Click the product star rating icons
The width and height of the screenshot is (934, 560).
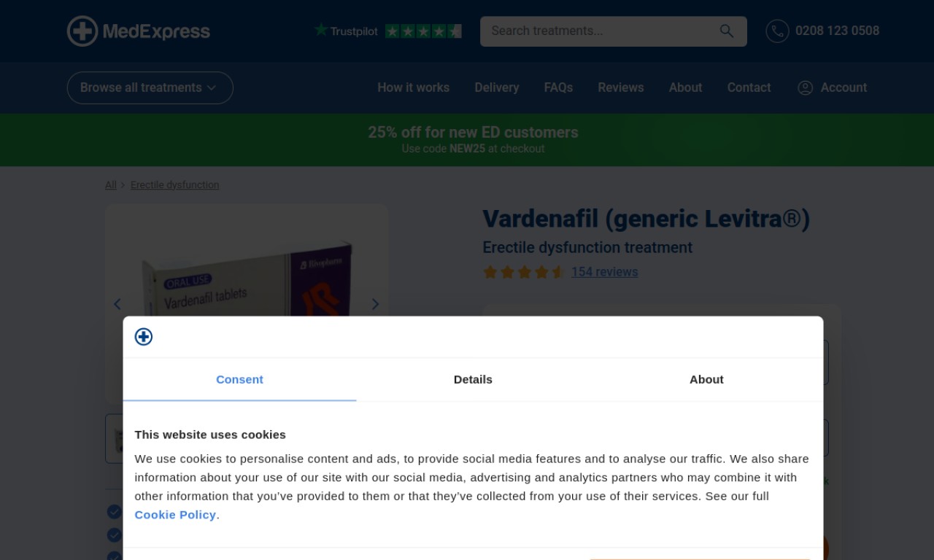point(524,272)
